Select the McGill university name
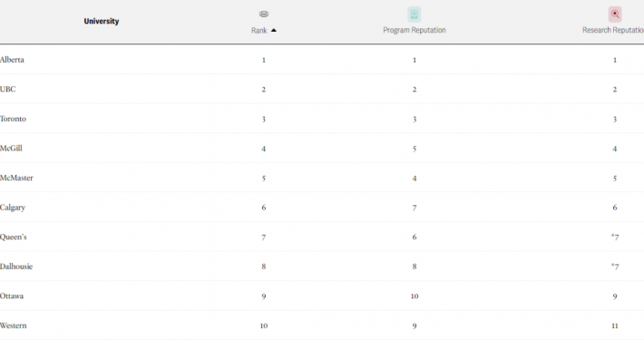 click(11, 148)
